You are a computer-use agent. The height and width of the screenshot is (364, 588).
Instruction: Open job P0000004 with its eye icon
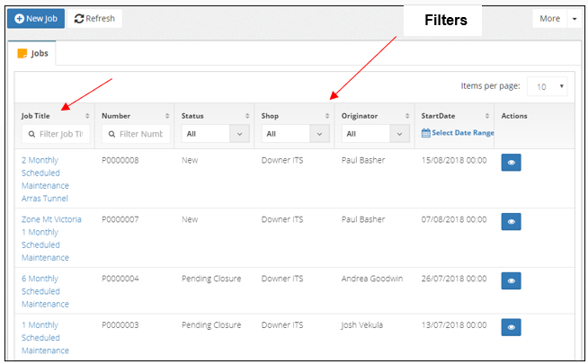click(x=511, y=281)
